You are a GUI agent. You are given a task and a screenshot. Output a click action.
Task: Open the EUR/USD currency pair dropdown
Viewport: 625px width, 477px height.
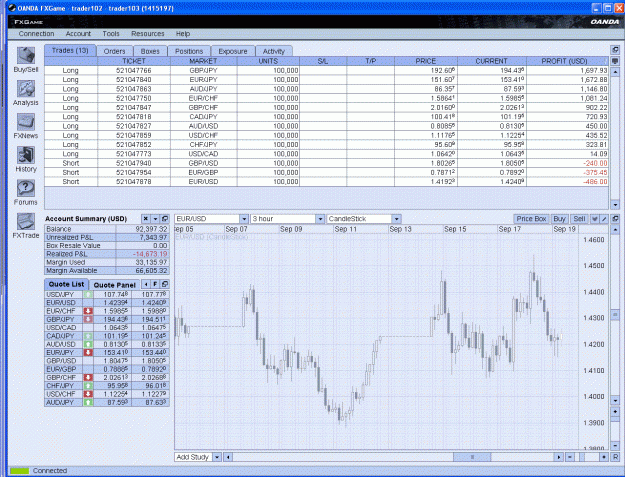coord(244,219)
